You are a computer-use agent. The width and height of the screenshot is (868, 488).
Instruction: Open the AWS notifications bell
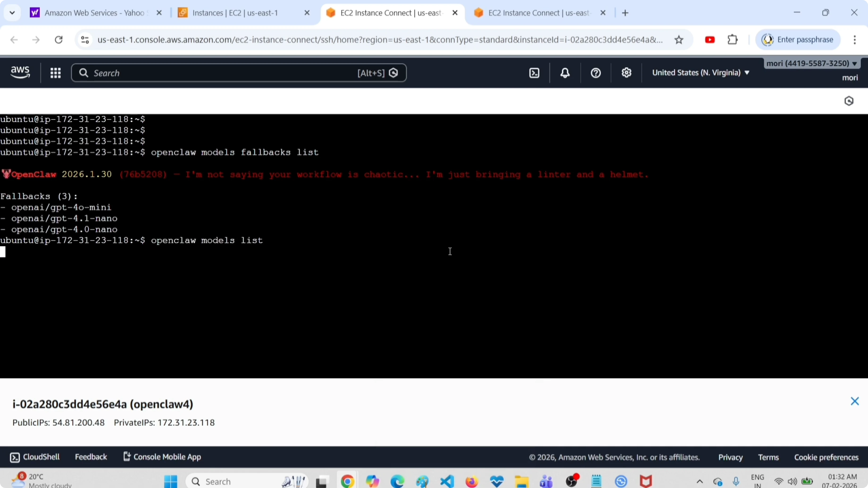(565, 73)
